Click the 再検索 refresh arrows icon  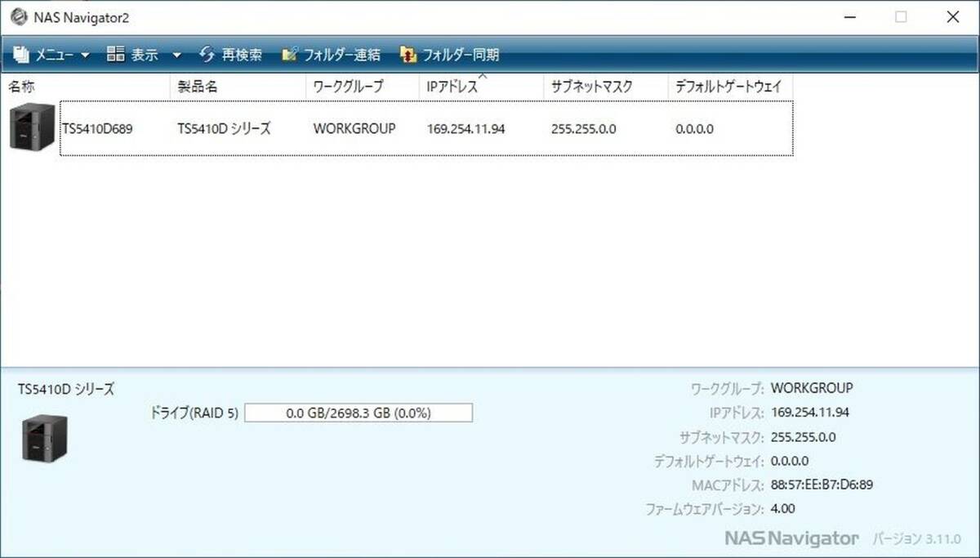click(207, 55)
